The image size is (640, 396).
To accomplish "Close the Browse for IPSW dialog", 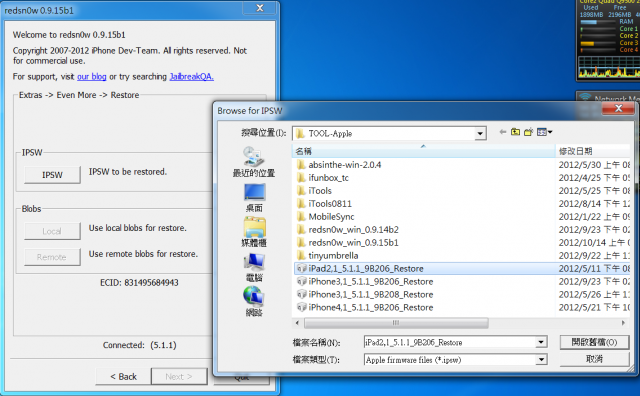I will point(618,109).
